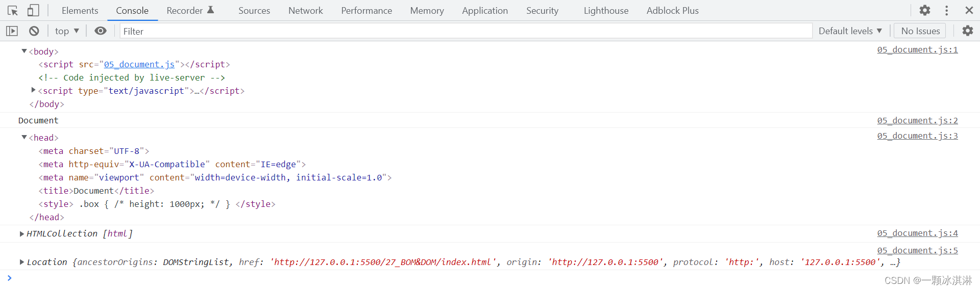Expand the HTMLCollection [html] entry

[x=22, y=233]
